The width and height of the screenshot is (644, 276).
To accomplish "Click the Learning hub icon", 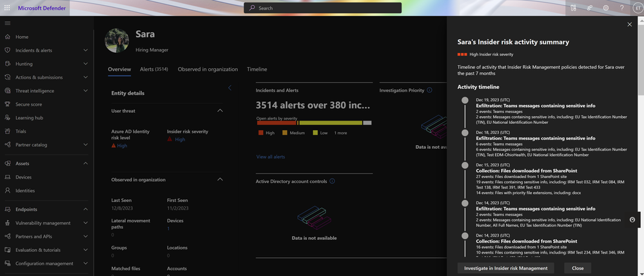I will (7, 117).
